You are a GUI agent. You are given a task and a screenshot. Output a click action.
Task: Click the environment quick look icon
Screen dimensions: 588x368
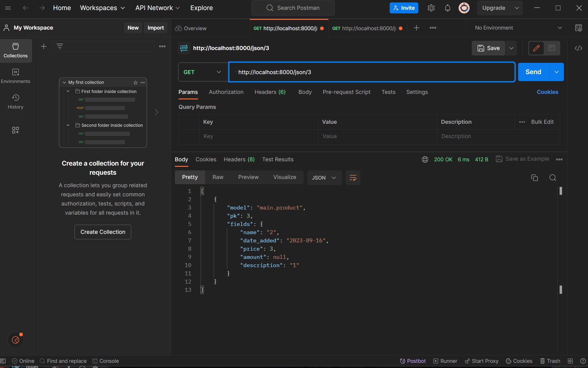point(578,28)
